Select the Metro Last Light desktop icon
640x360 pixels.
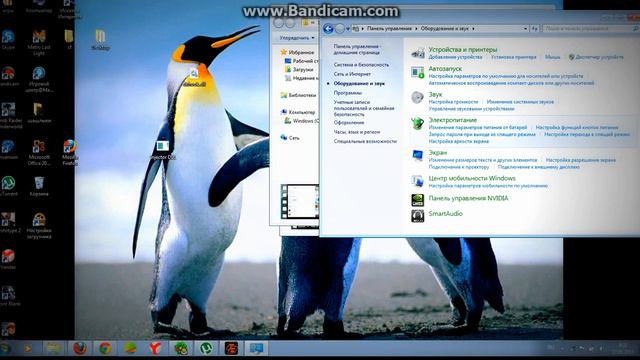click(x=39, y=42)
